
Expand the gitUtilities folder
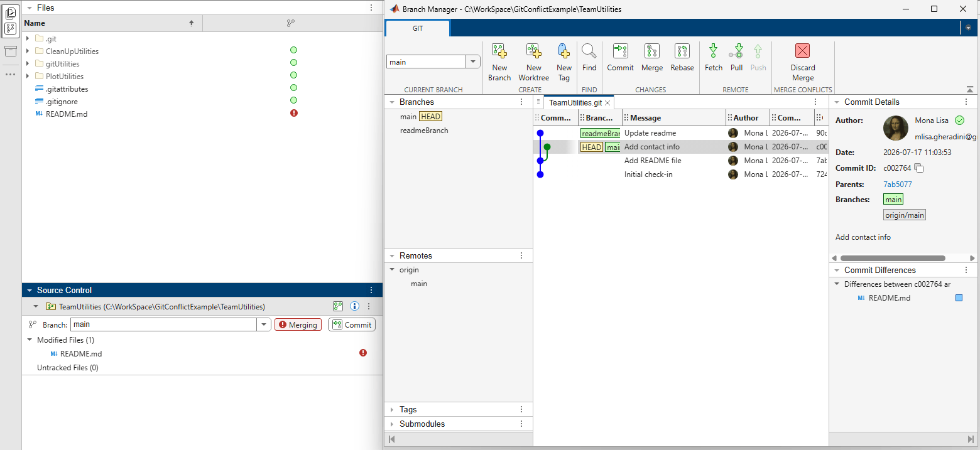click(28, 63)
